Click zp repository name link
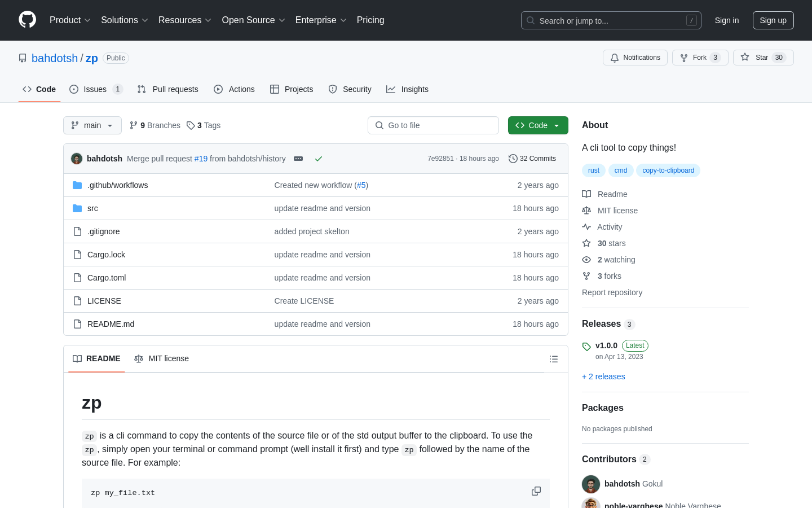812x508 pixels. pos(92,58)
